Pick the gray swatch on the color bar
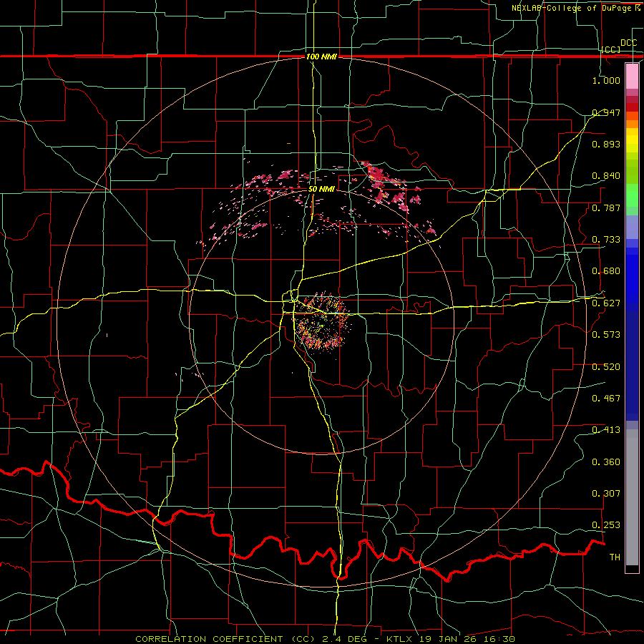This screenshot has height=644, width=644. click(x=632, y=497)
